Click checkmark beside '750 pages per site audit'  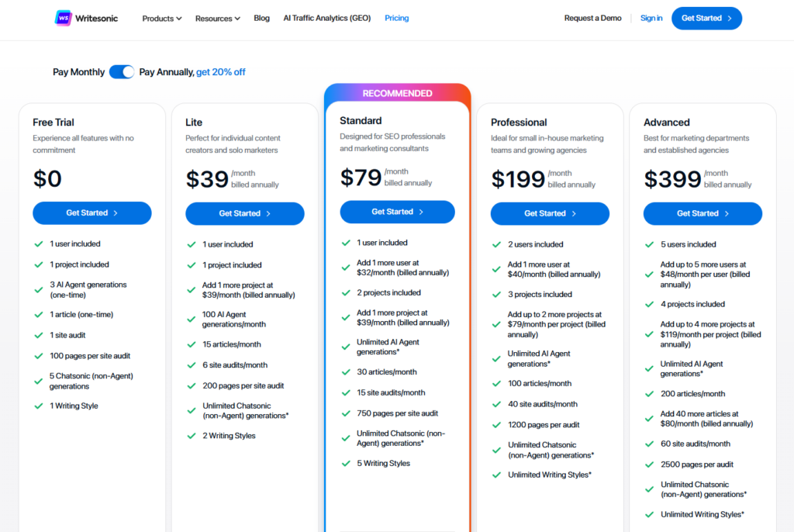(x=346, y=413)
